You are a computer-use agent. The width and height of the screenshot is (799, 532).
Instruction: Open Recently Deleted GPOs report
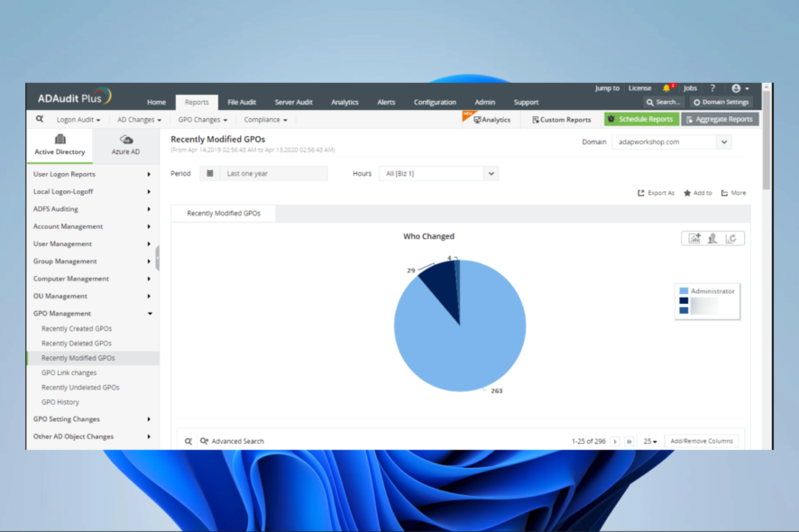77,344
